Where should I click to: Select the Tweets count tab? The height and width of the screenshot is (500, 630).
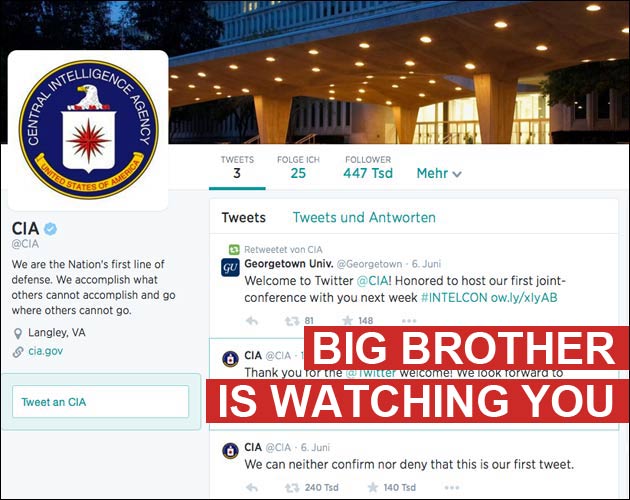coord(237,168)
